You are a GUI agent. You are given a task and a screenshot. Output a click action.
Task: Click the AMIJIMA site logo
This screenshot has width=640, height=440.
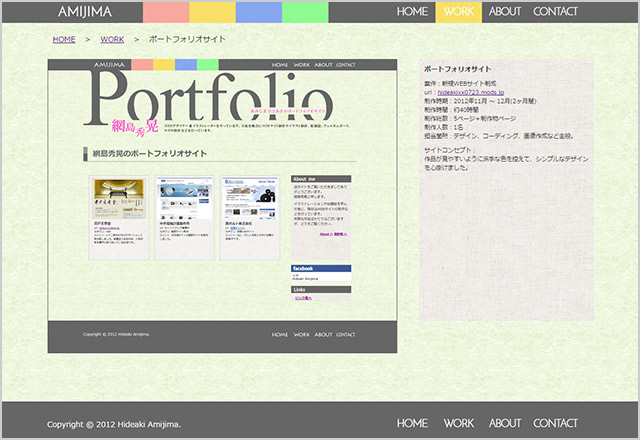pyautogui.click(x=85, y=12)
